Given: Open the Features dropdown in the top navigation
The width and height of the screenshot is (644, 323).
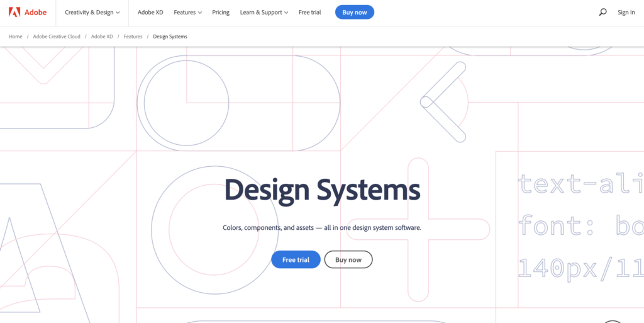Looking at the screenshot, I should [x=187, y=13].
